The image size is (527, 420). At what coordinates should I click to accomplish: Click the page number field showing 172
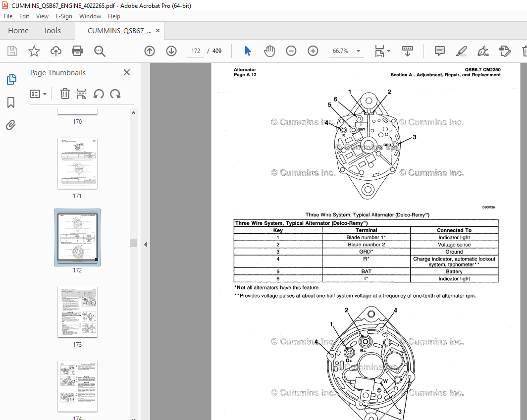[196, 51]
